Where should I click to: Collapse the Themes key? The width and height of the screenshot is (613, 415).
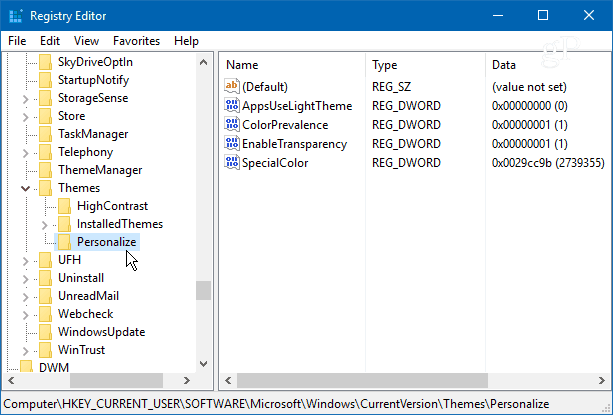(x=25, y=188)
